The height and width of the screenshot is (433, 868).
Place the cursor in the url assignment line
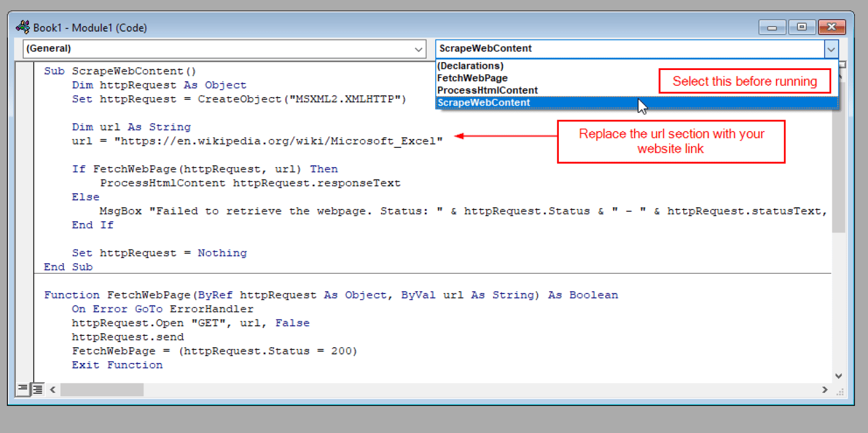[254, 141]
